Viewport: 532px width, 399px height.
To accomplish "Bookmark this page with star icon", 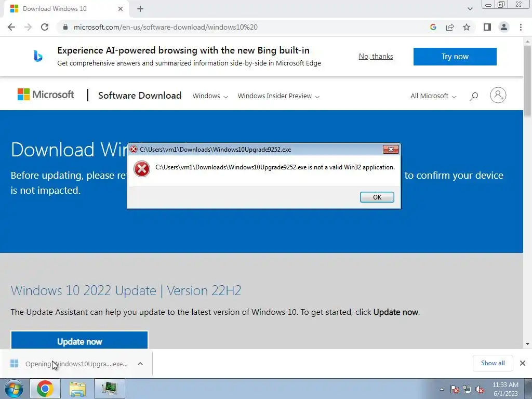I will pos(467,27).
